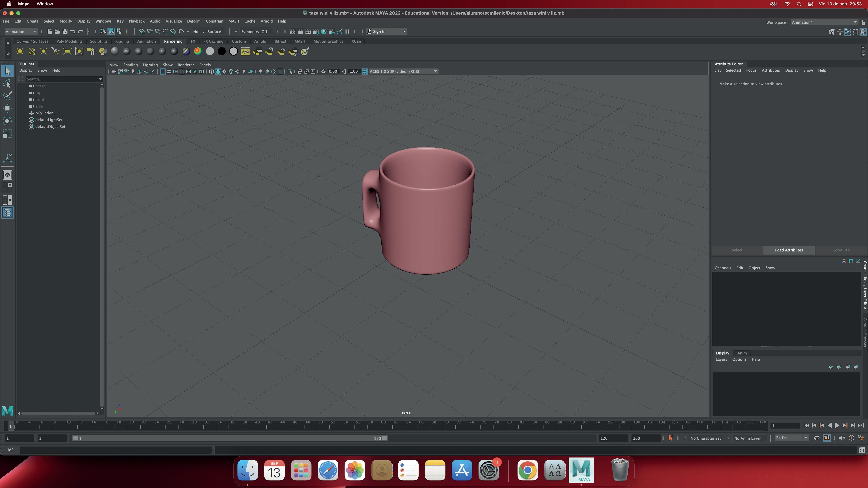
Task: Toggle the color management ON button
Action: 365,71
